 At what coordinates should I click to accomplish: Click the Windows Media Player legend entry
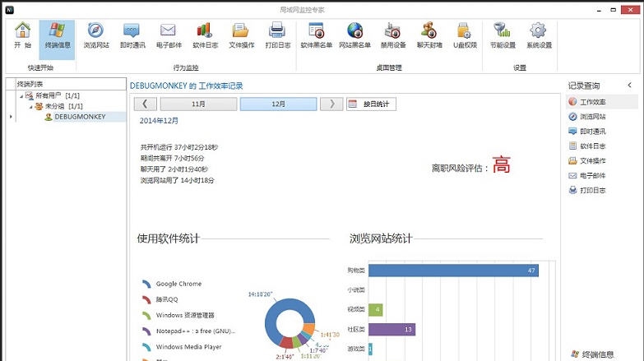pyautogui.click(x=182, y=347)
